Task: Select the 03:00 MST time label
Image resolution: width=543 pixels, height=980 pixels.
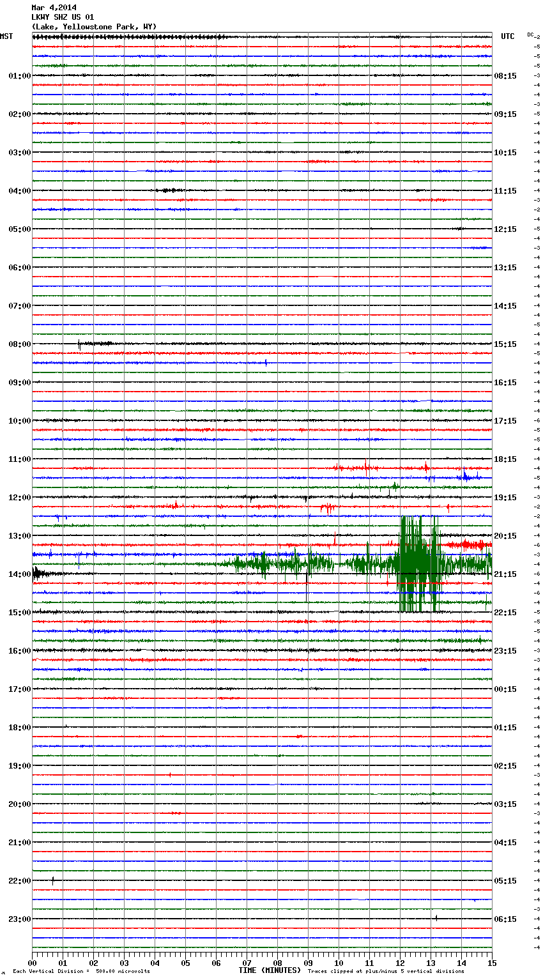Action: click(19, 153)
